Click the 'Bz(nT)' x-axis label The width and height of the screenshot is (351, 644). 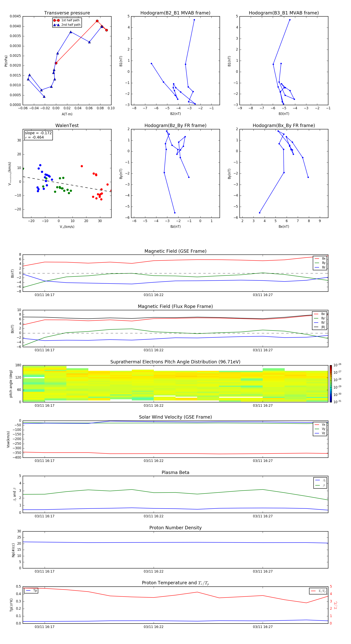point(175,227)
